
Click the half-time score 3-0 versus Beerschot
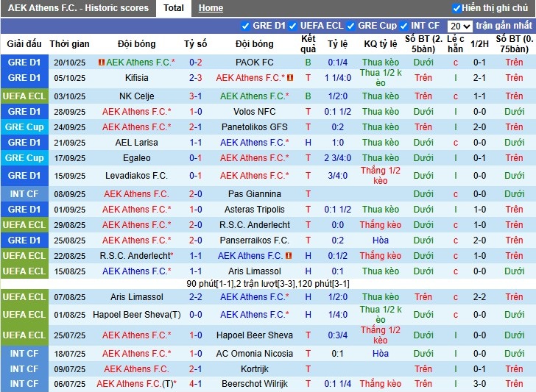[x=479, y=384]
